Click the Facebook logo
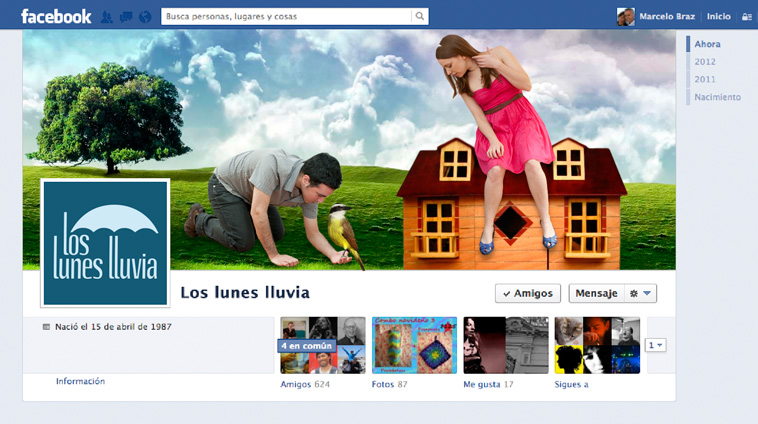 click(56, 16)
